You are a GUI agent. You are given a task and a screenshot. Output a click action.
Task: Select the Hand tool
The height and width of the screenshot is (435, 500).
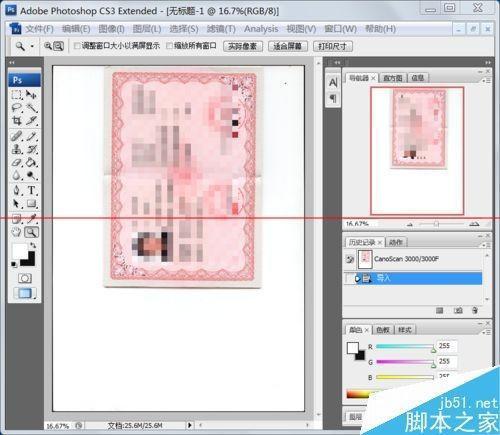point(16,232)
